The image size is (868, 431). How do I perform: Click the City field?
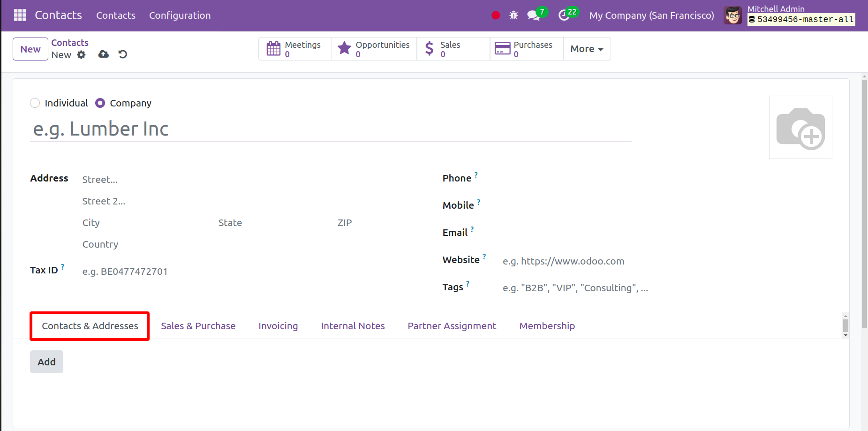(x=146, y=223)
